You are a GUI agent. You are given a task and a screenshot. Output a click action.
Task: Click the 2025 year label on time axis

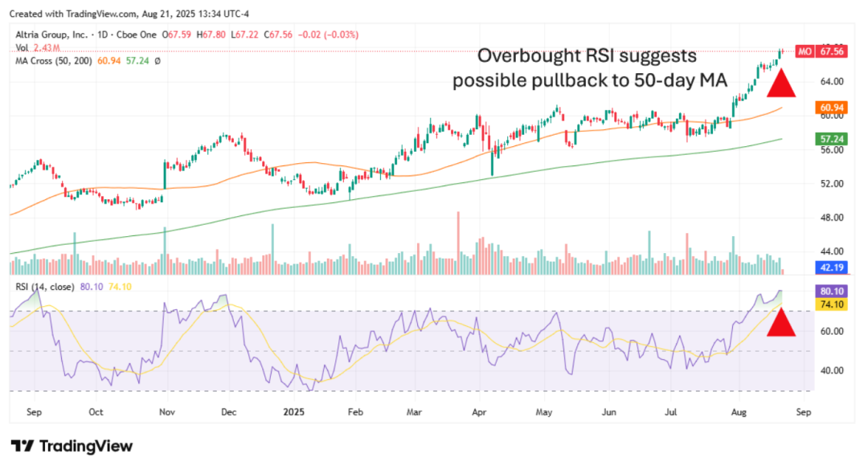coord(294,412)
